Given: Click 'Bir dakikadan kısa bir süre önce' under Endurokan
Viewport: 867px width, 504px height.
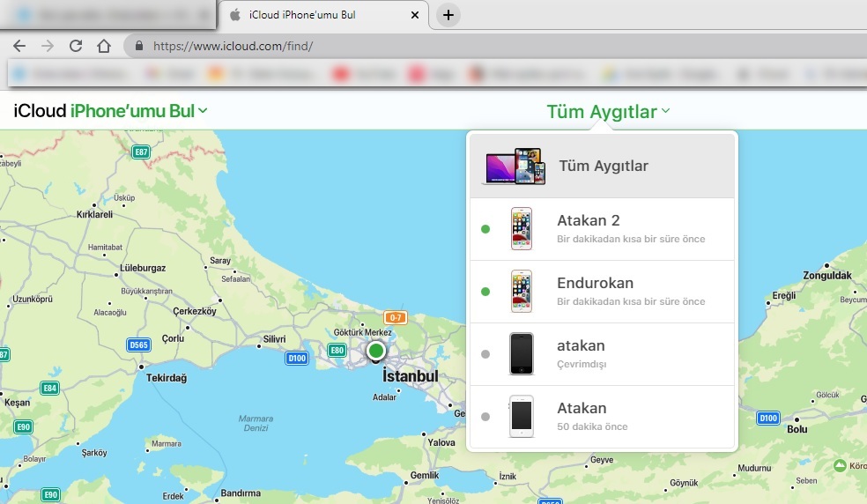Looking at the screenshot, I should tap(631, 301).
